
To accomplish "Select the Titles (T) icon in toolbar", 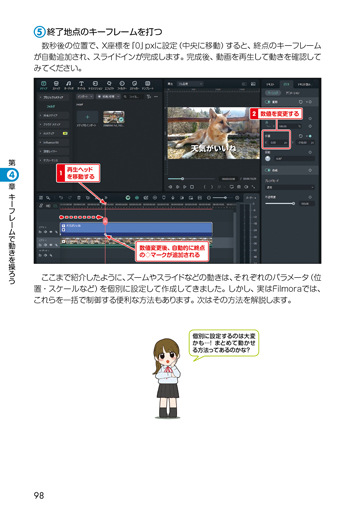I will (x=81, y=83).
